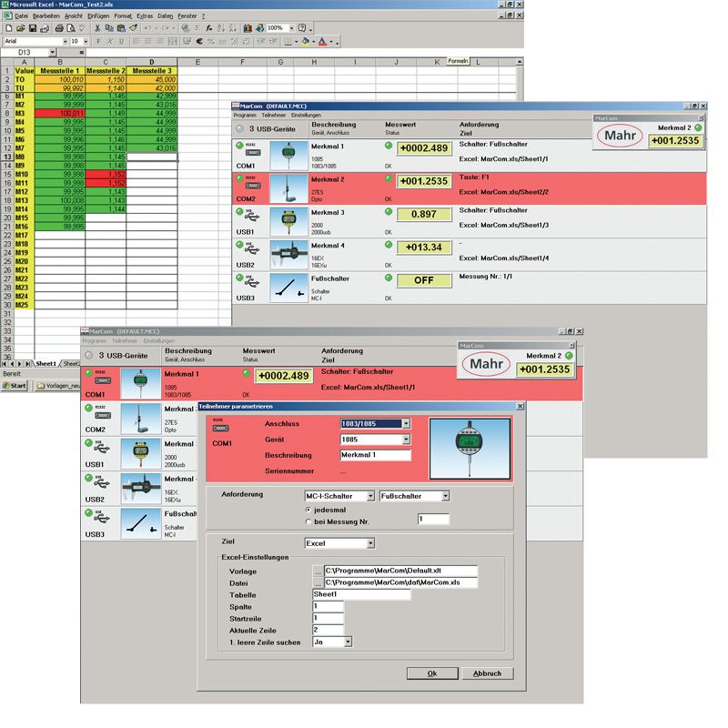
Task: Sort descending with the Z-A icon
Action: pos(233,28)
